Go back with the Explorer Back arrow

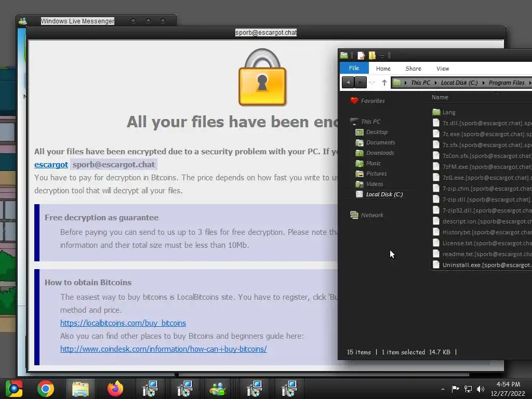pyautogui.click(x=348, y=83)
